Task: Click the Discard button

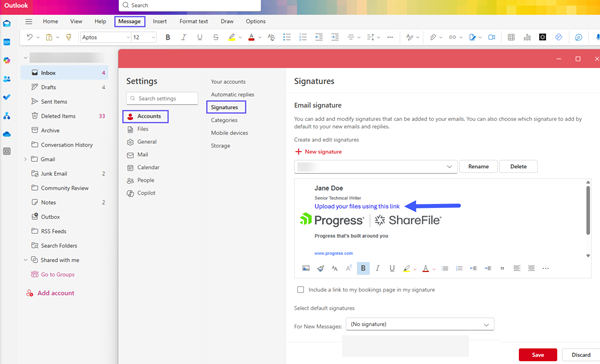Action: (580, 355)
